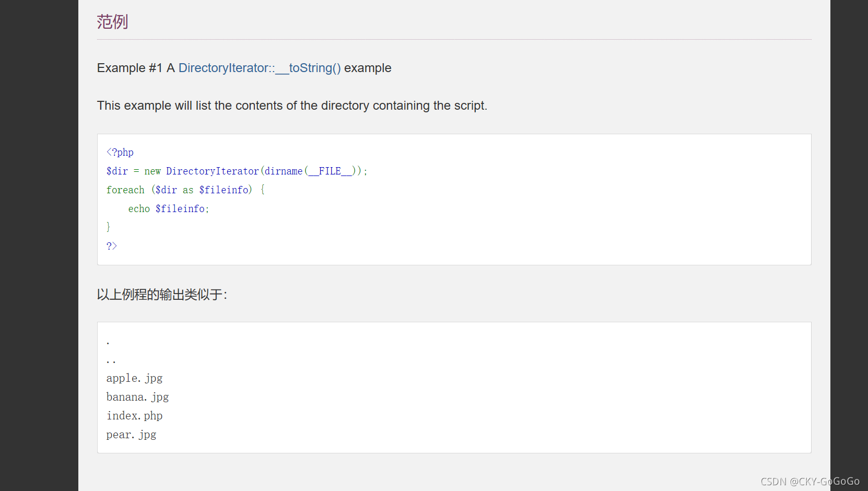
Task: Click the '..' output line
Action: click(x=111, y=361)
